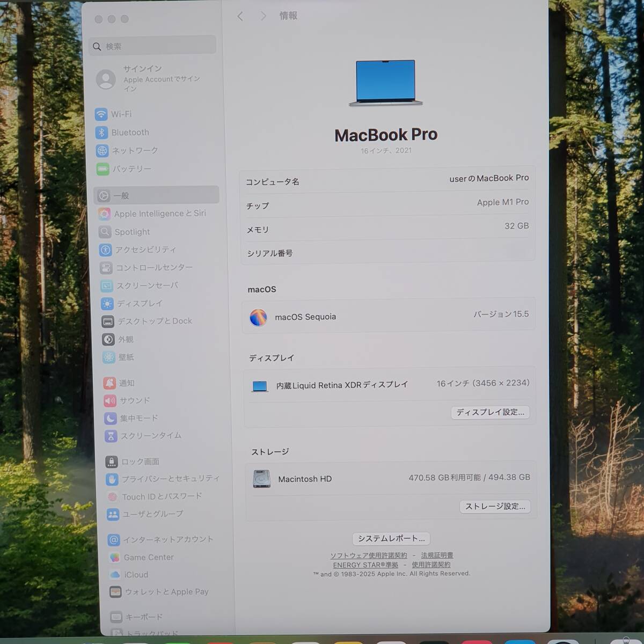Image resolution: width=644 pixels, height=644 pixels.
Task: Open the Game Center icon
Action: click(x=114, y=558)
